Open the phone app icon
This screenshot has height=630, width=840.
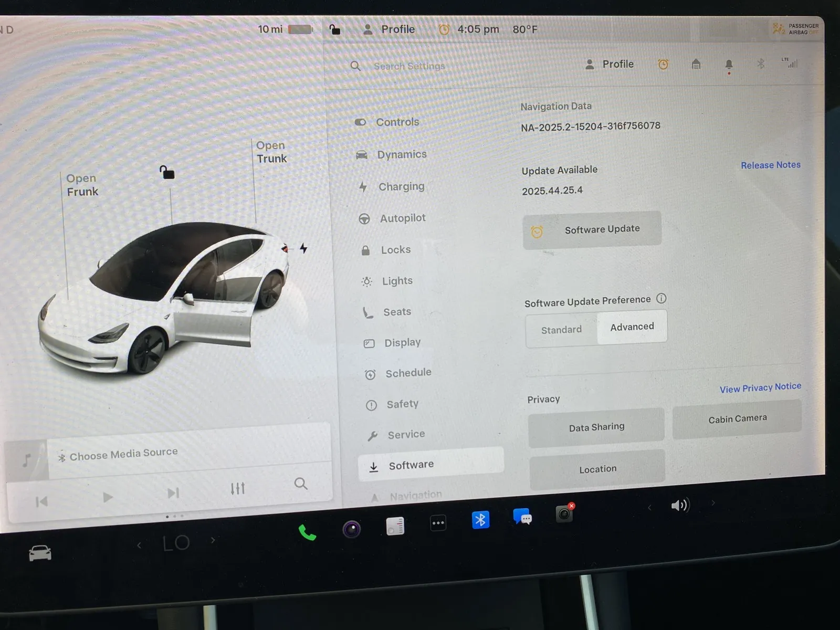307,533
